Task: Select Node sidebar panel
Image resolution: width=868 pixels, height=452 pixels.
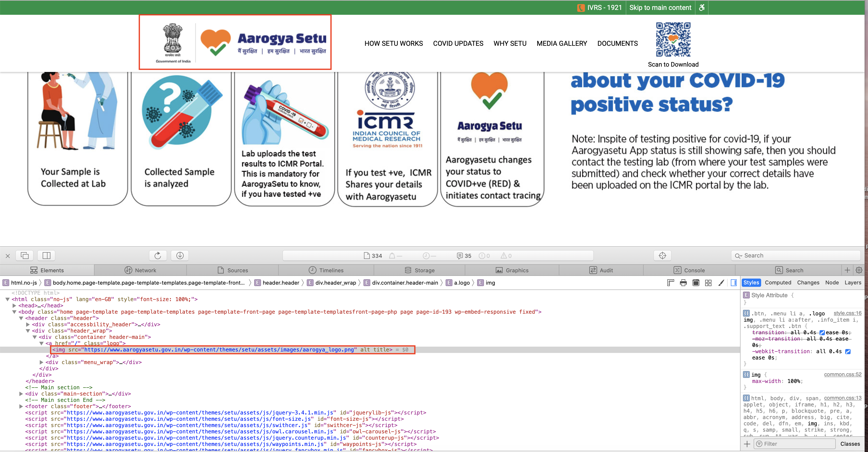Action: point(832,283)
